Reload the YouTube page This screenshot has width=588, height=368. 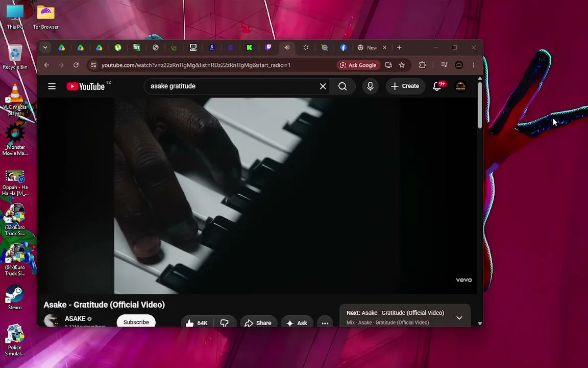(x=76, y=65)
